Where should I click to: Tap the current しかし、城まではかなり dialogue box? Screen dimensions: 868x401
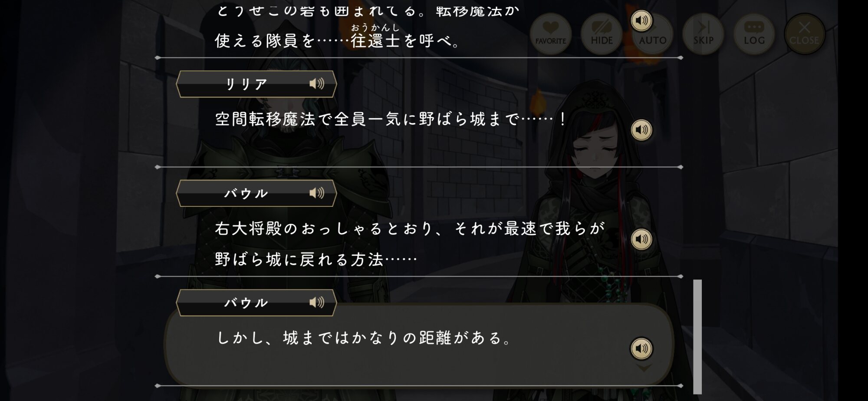click(x=419, y=344)
